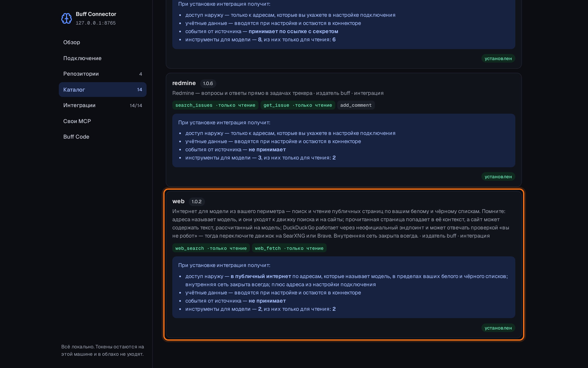Click the redmine description line about tracker tasks
Screen dimensions: 588x368
pyautogui.click(x=278, y=93)
